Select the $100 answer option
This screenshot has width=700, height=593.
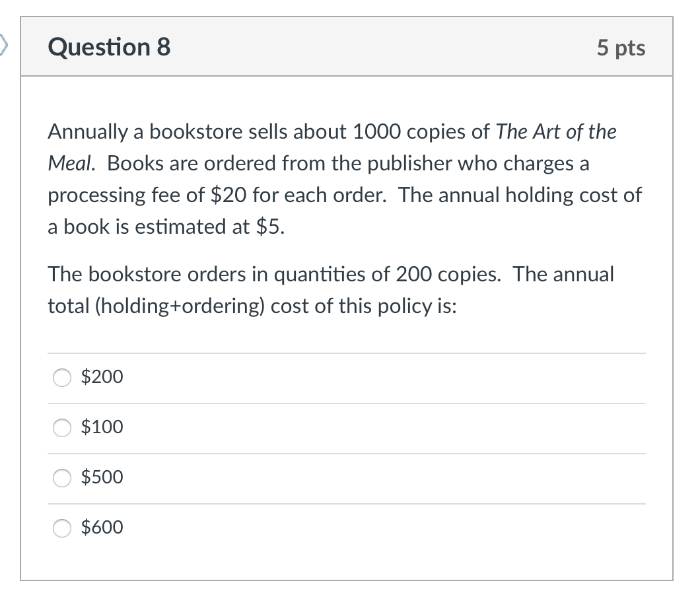pyautogui.click(x=61, y=428)
